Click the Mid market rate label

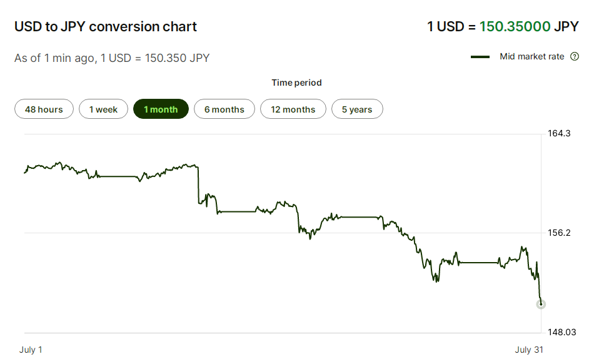tap(531, 57)
